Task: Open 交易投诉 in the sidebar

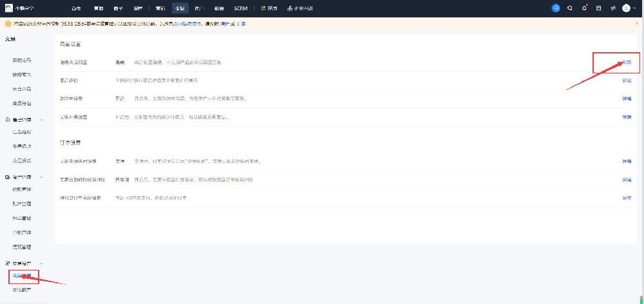Action: pos(22,160)
